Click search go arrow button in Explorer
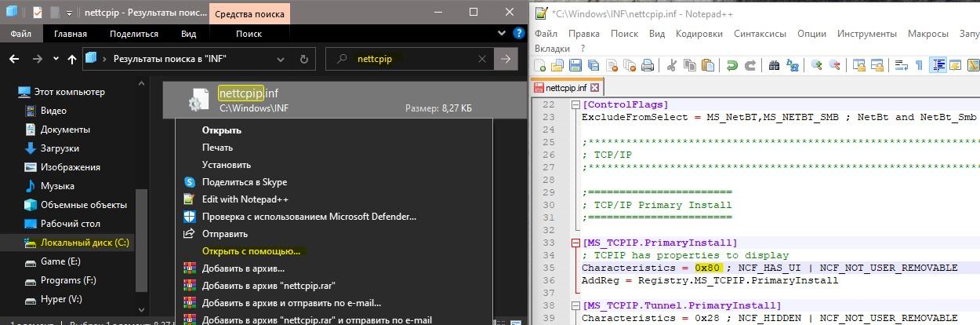Image resolution: width=980 pixels, height=325 pixels. pos(507,59)
